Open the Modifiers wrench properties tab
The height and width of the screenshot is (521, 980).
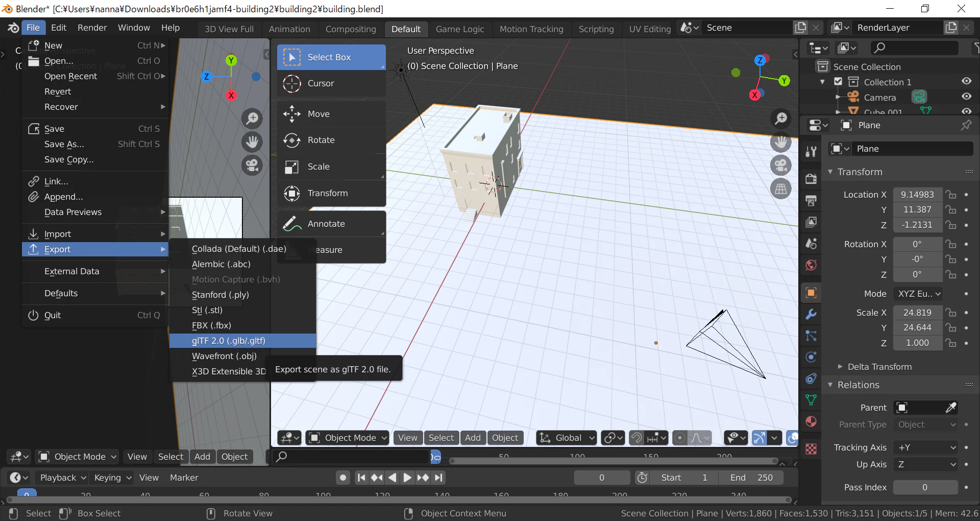coord(811,314)
